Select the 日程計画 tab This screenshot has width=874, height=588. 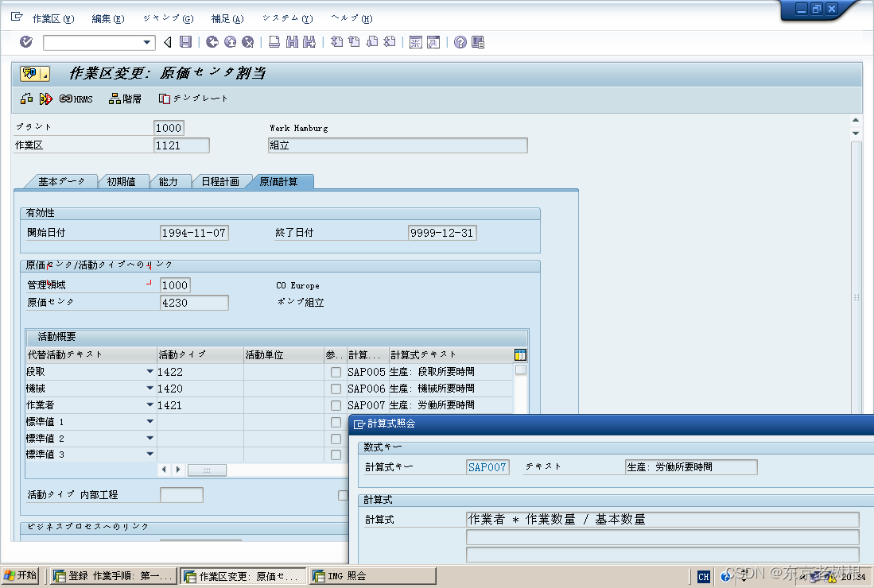221,181
